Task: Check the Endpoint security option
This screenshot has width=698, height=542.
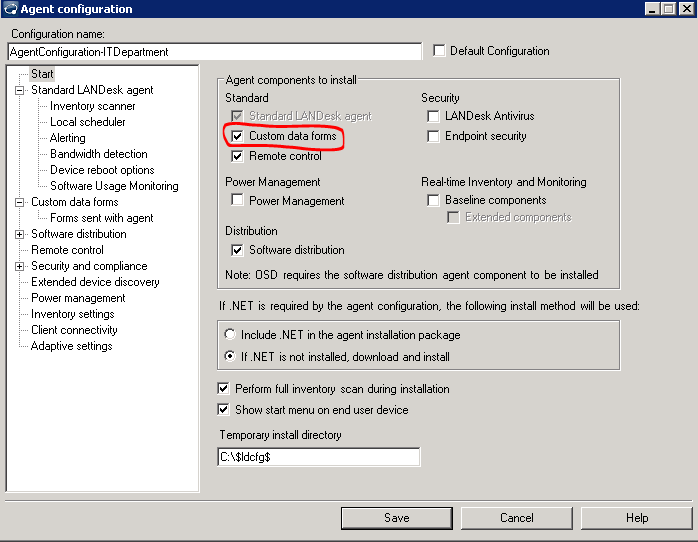Action: (433, 136)
